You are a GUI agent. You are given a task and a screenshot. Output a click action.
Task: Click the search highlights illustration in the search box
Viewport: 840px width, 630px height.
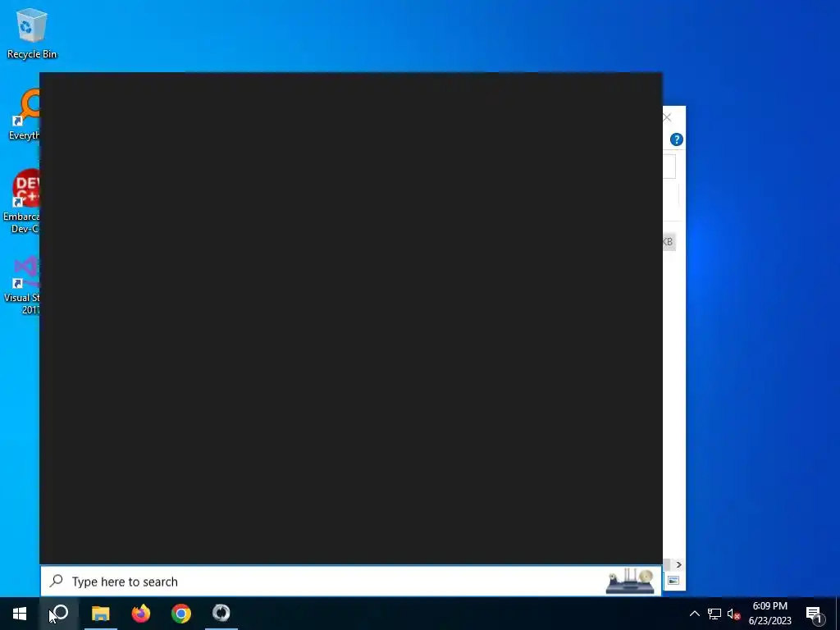click(630, 581)
